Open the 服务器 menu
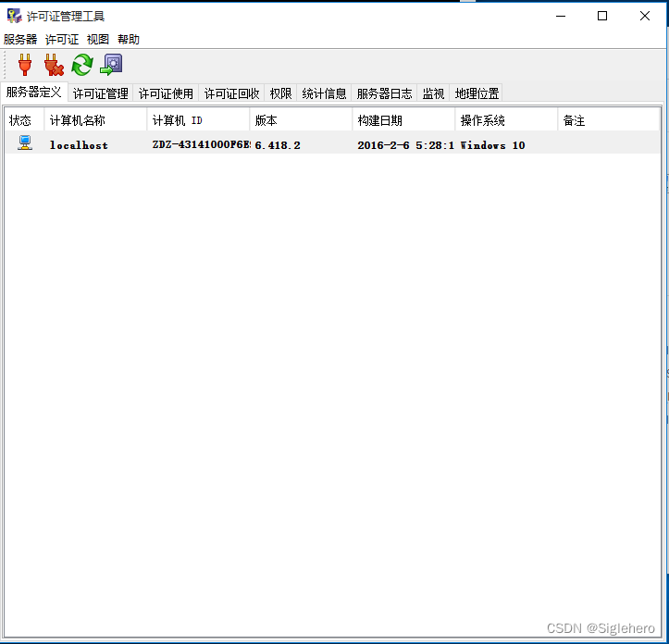Screen dimensions: 669x644 (x=20, y=40)
